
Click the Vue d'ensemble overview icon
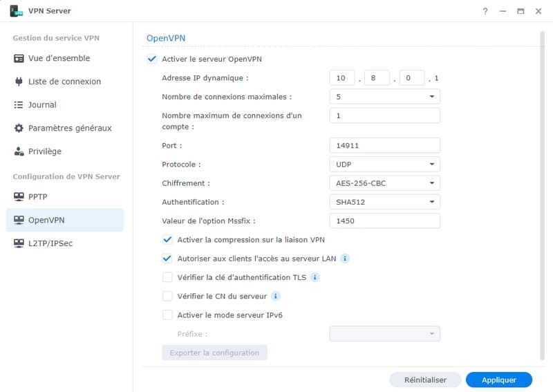pos(19,59)
